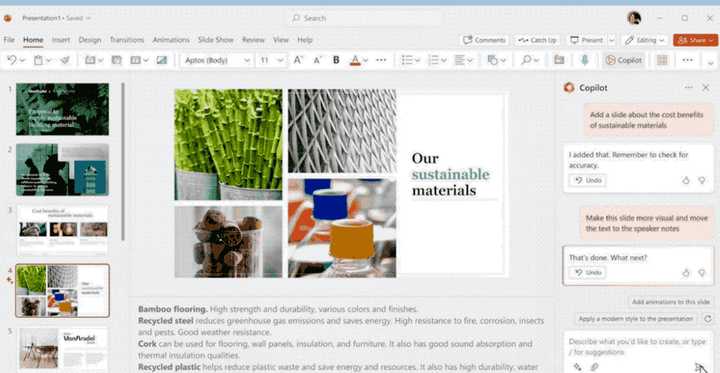Open the font color dropdown arrow
The image size is (720, 373).
[x=366, y=61]
